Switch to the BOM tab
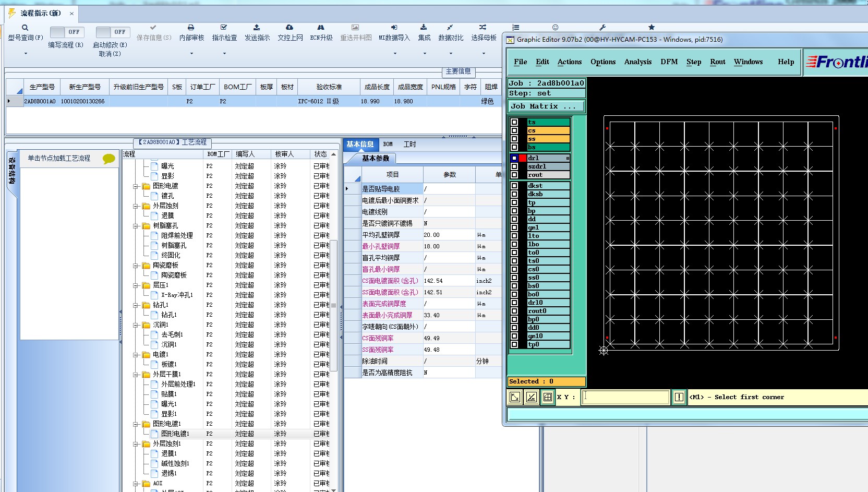The image size is (868, 492). click(x=388, y=145)
